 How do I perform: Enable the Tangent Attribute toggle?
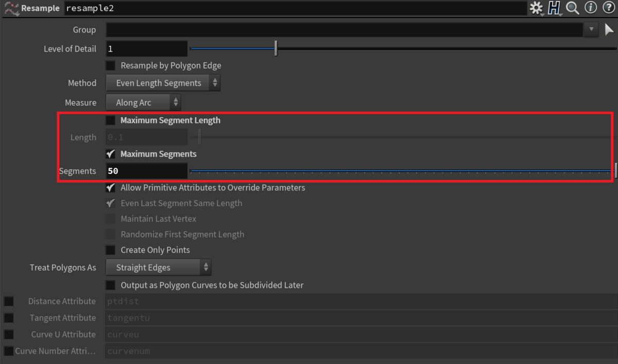[9, 318]
